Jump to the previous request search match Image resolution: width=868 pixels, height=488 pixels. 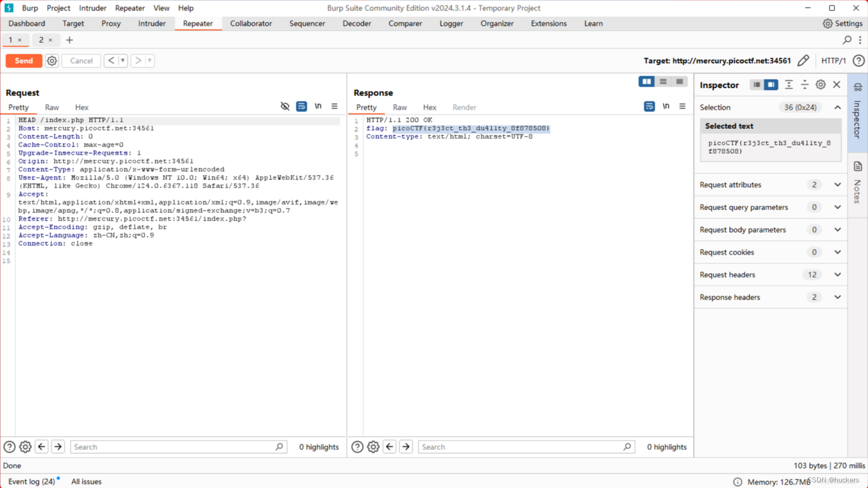(42, 447)
